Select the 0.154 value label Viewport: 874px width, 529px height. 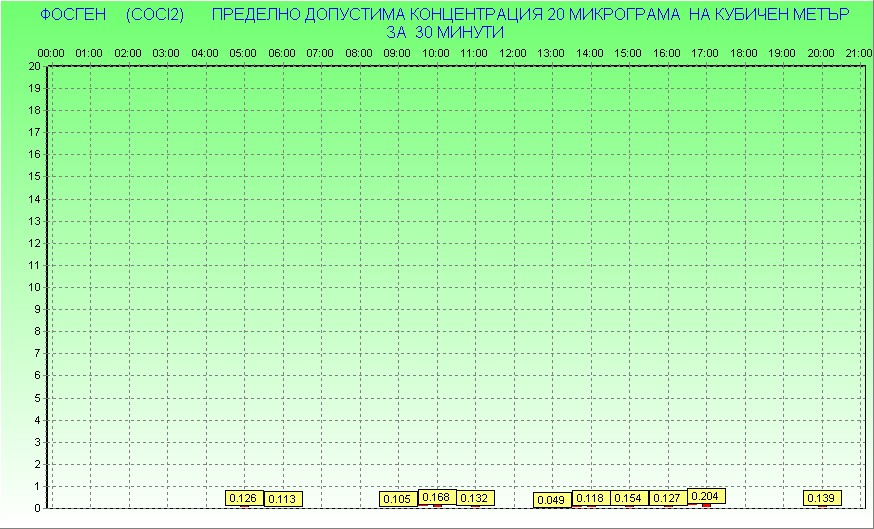(x=628, y=498)
